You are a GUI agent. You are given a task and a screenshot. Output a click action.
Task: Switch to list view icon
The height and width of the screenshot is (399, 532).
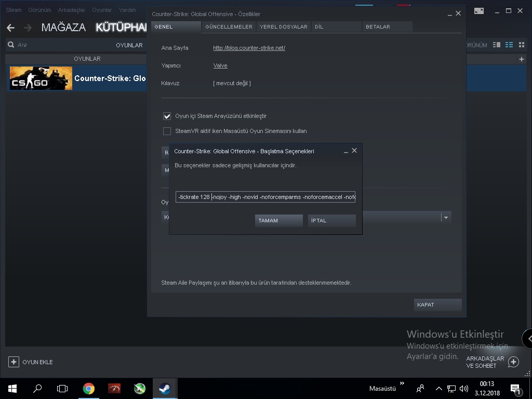click(x=509, y=45)
